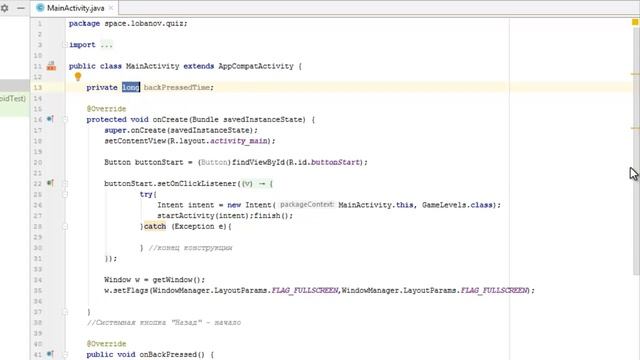Hide the tool panel with the dash icon
The width and height of the screenshot is (640, 360).
tap(21, 8)
